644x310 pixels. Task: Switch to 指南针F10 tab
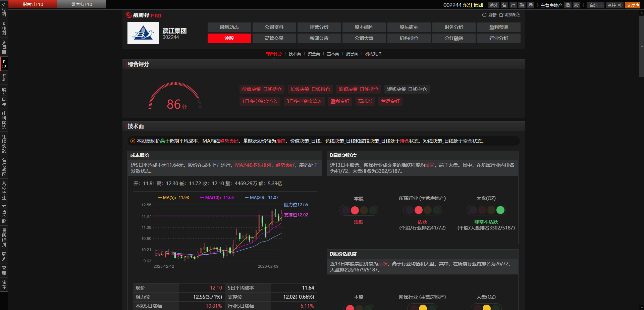click(33, 4)
